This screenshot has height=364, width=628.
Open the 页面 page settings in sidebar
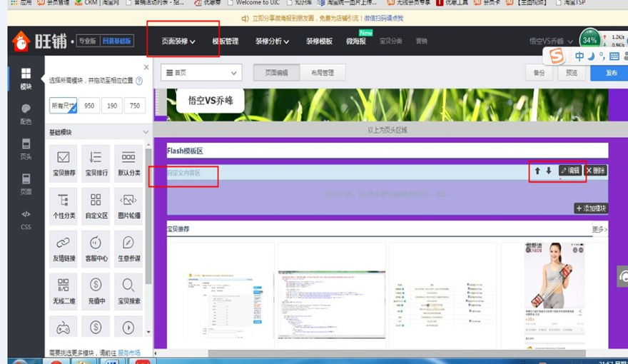26,184
